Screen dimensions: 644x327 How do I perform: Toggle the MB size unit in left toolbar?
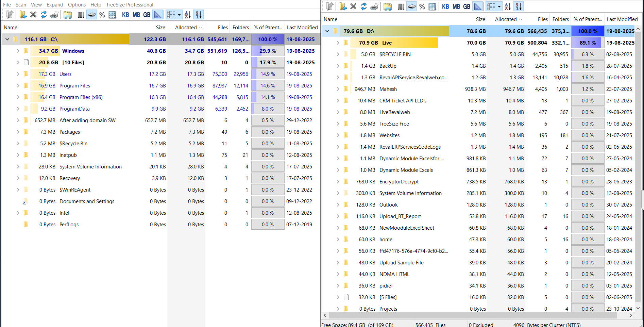(x=136, y=15)
